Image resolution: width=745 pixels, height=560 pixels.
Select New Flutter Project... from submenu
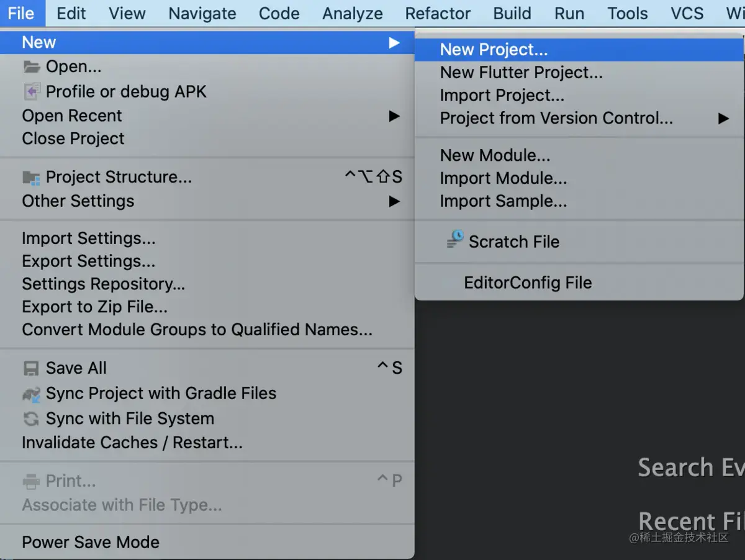(x=521, y=73)
